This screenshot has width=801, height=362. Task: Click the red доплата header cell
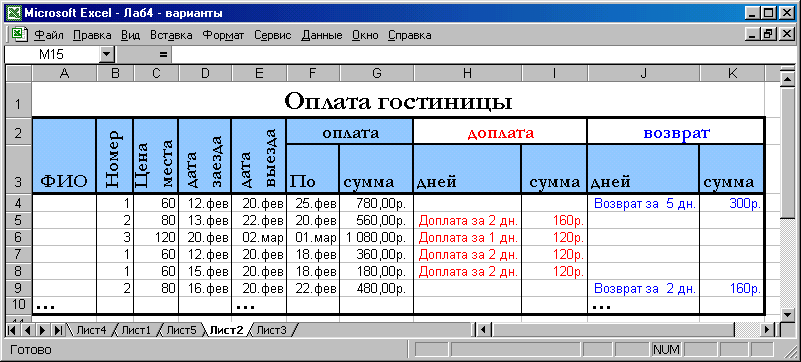500,132
